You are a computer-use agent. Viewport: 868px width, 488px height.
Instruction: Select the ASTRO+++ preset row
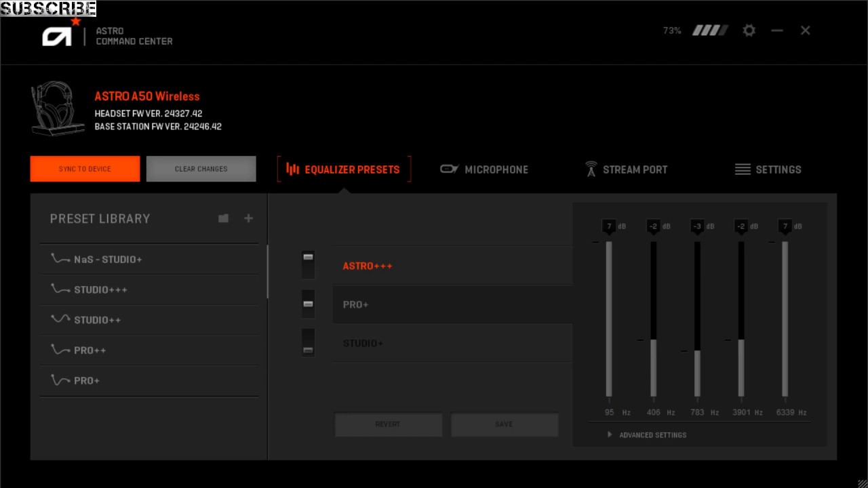(452, 266)
